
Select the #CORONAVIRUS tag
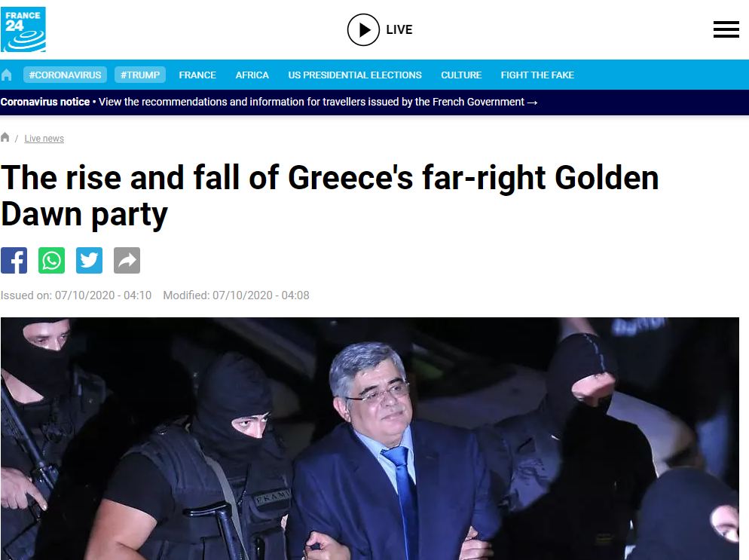(x=65, y=75)
